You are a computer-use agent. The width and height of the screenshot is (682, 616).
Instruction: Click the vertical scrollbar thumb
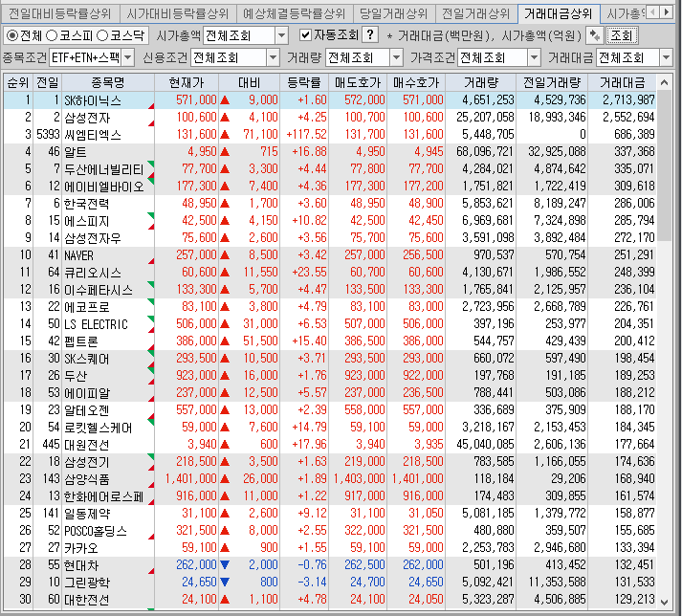[x=664, y=166]
